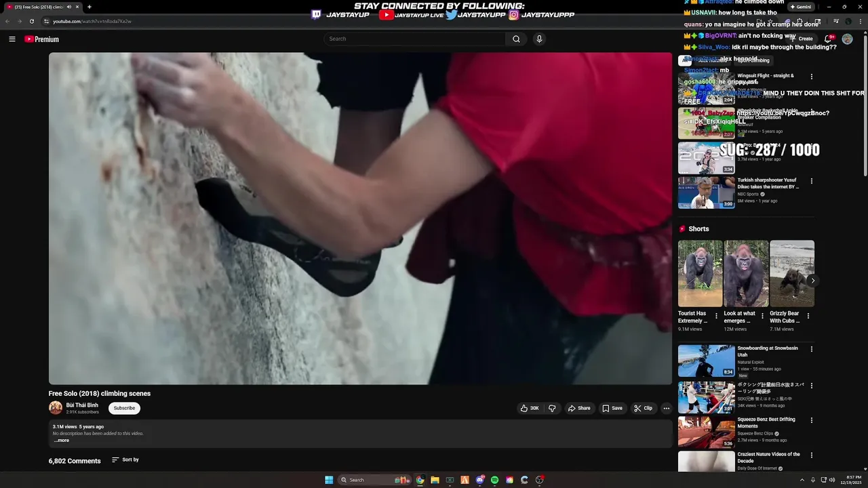Viewport: 868px width, 488px height.
Task: Open Discord from the taskbar
Action: (x=479, y=480)
